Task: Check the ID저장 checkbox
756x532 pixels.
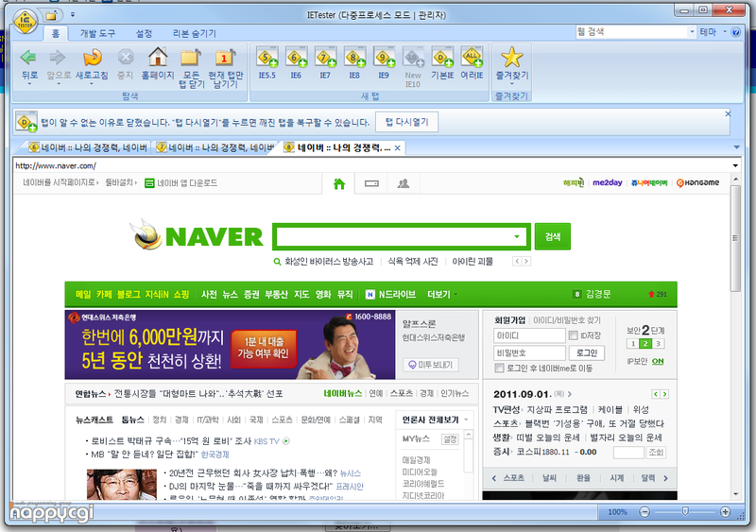Action: coord(574,335)
